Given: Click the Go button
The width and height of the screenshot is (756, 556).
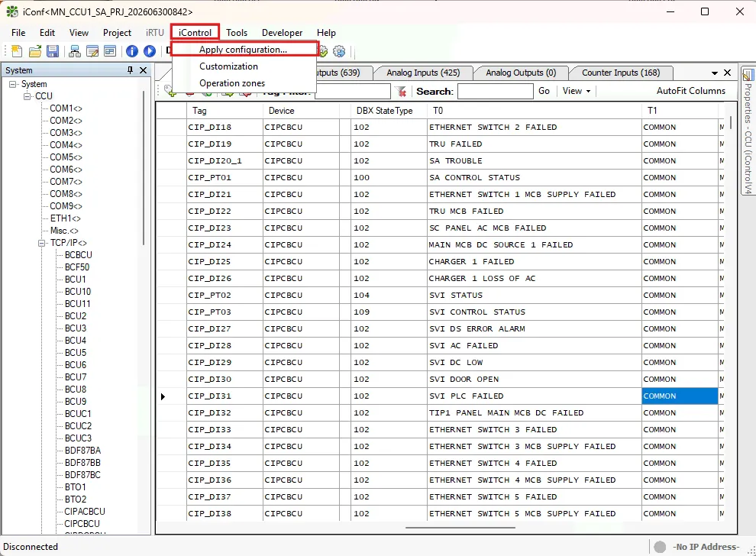Looking at the screenshot, I should [544, 91].
